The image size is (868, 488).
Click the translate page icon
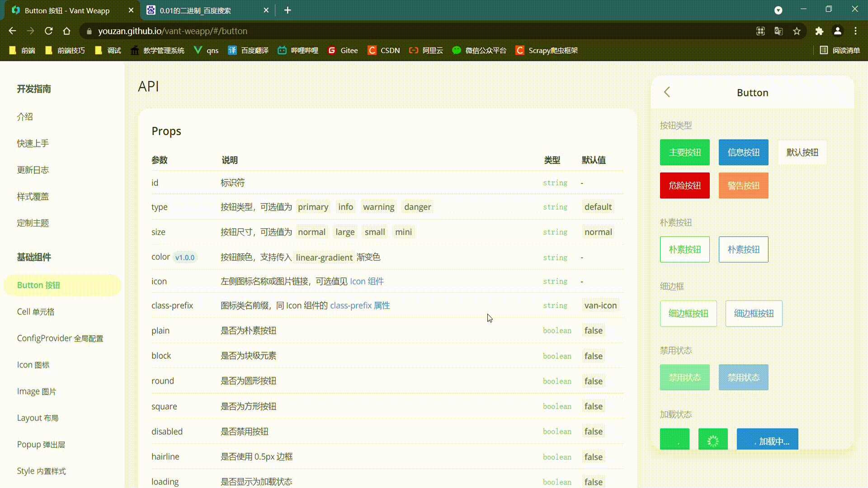(778, 31)
